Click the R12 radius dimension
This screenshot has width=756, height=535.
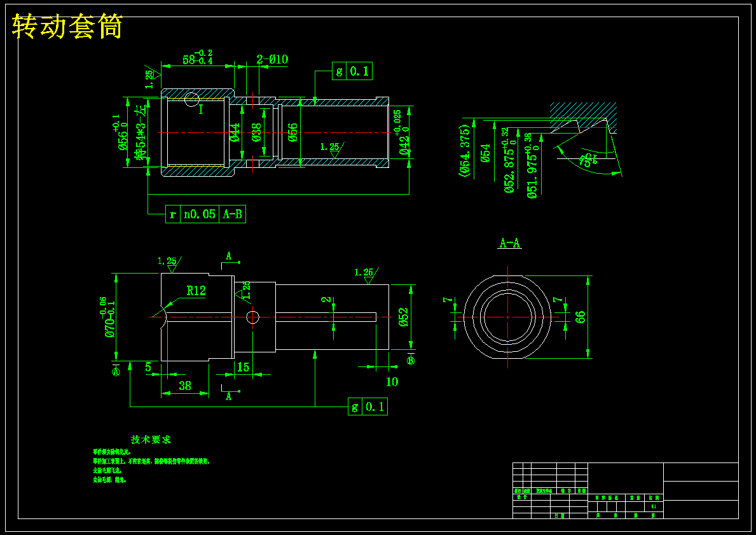click(196, 291)
